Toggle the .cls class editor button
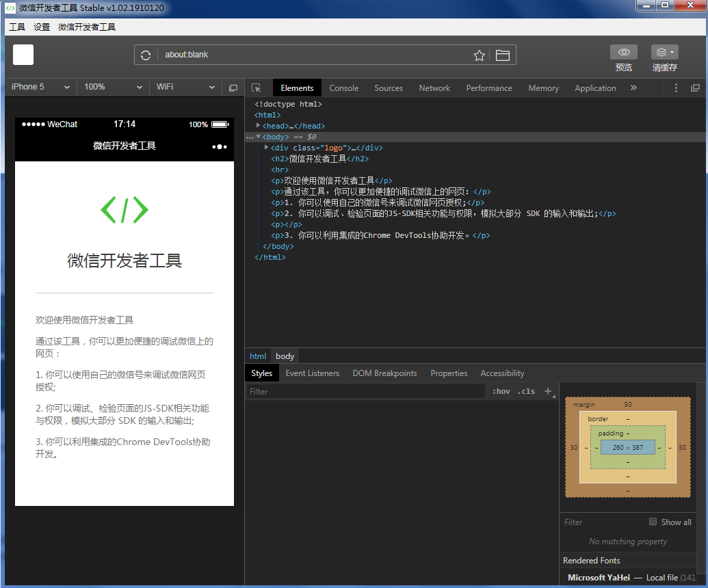This screenshot has height=588, width=708. pos(526,392)
